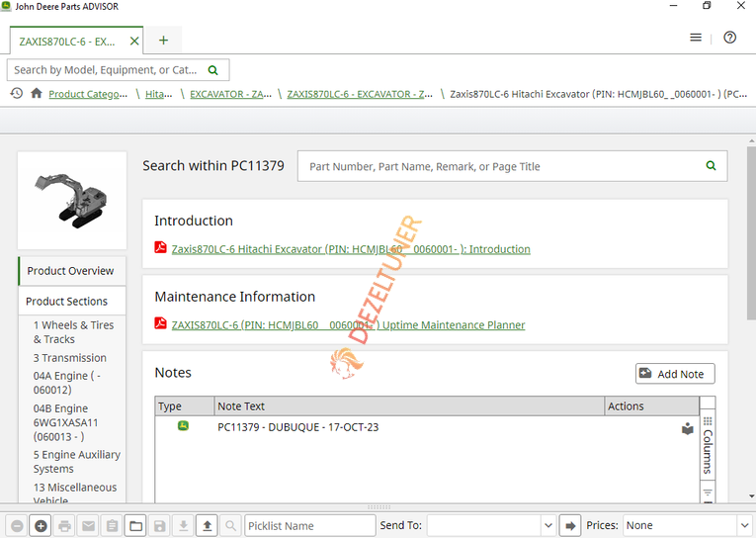Open the Prices dropdown showing None
Viewport: 756px width, 538px height.
click(687, 525)
